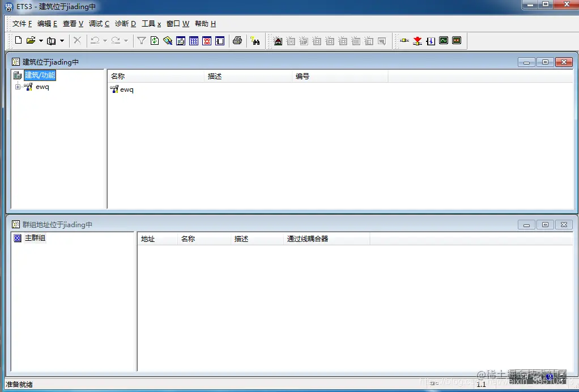The height and width of the screenshot is (392, 579).
Task: Open dropdown arrow next to open folder
Action: coord(41,41)
